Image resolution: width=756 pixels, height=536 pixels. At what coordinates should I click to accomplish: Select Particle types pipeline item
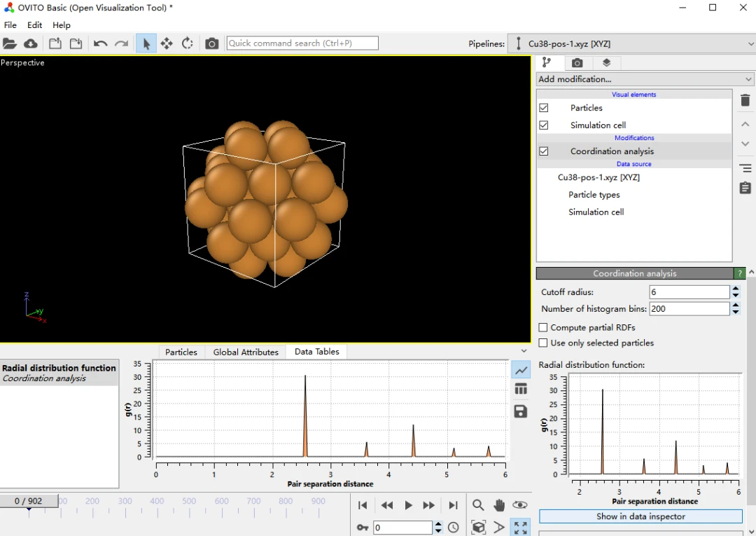point(594,195)
